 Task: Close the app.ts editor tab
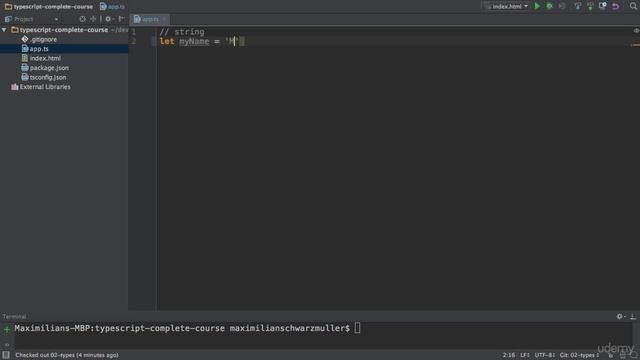tap(164, 19)
